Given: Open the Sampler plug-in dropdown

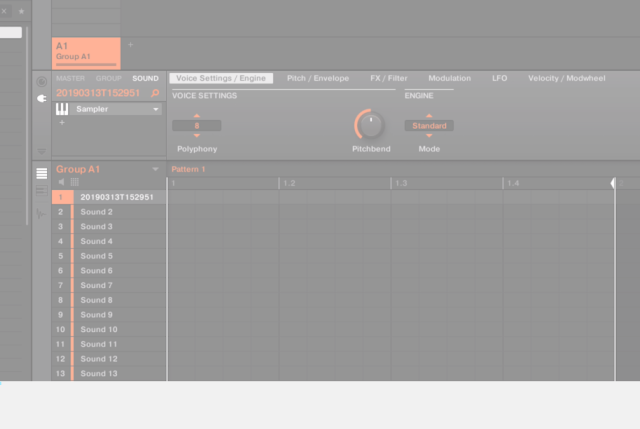Looking at the screenshot, I should click(x=156, y=109).
